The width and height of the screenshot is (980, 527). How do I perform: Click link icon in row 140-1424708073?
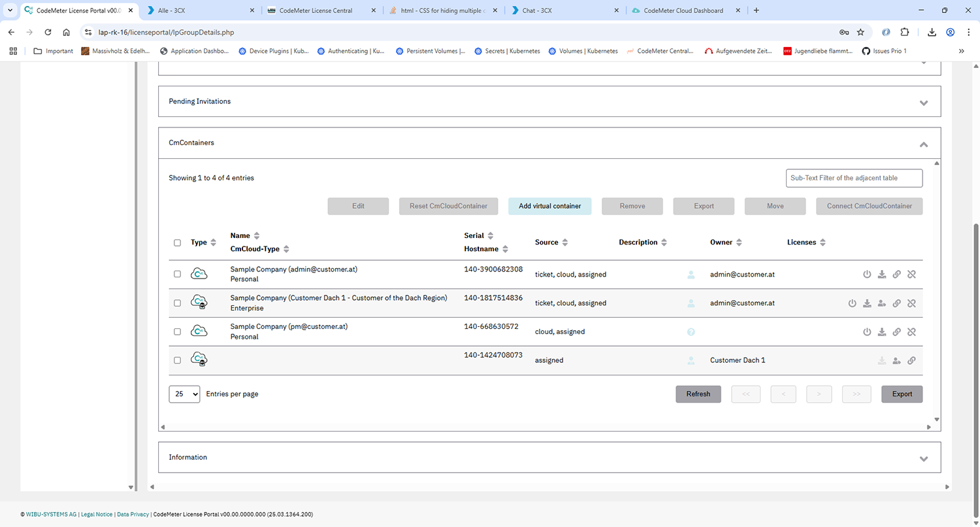911,360
